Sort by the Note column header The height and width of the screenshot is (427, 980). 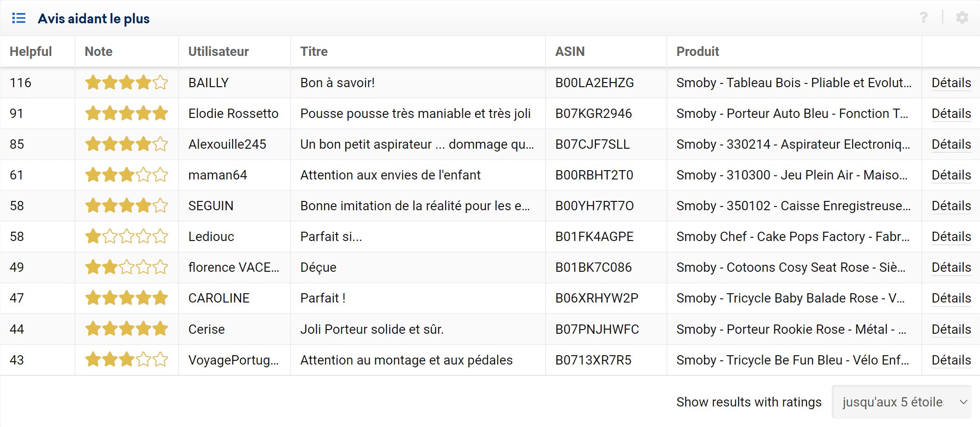(98, 51)
